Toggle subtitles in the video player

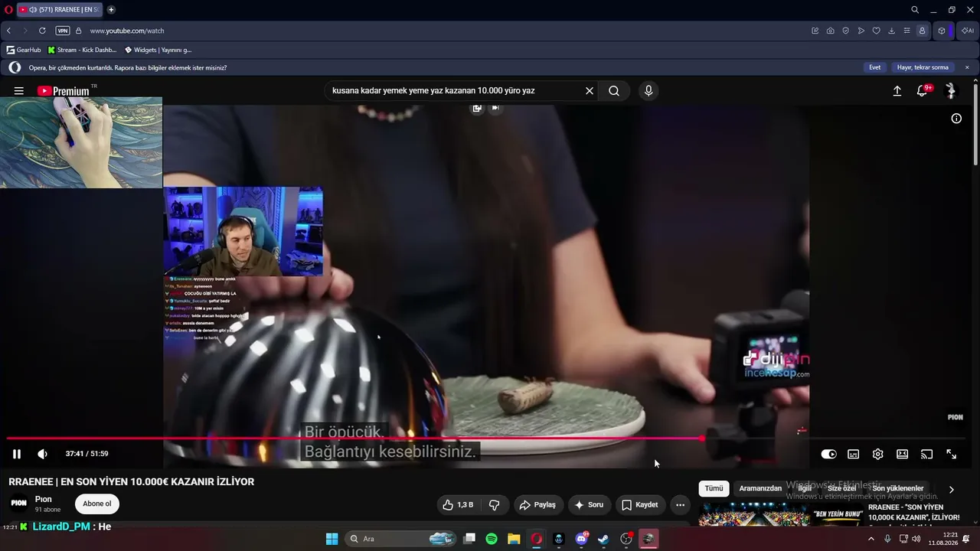pos(853,454)
